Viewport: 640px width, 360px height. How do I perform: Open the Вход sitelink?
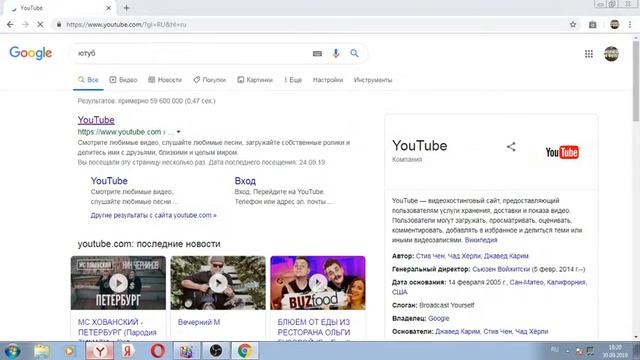tap(245, 181)
